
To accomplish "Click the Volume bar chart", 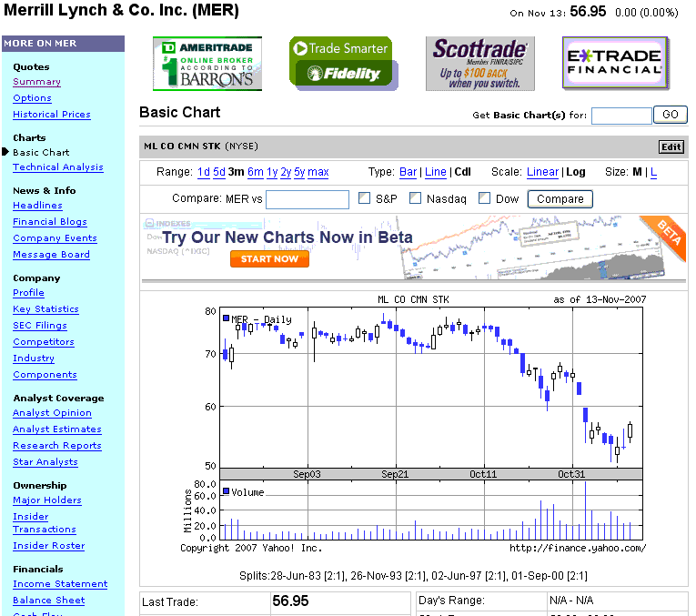I will [431, 510].
